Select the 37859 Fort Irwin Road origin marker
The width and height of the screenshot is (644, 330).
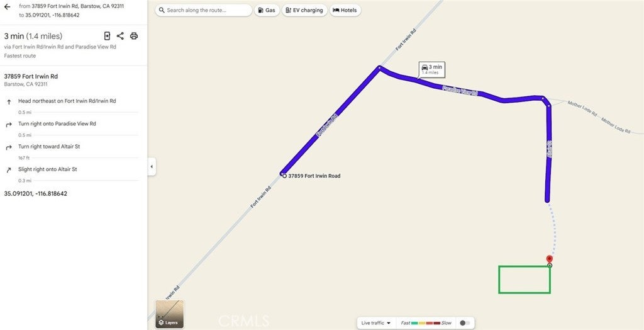tap(285, 176)
